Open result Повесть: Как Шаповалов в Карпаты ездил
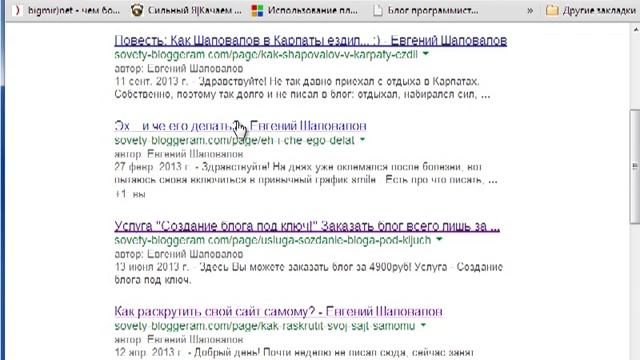Screen dimensions: 640x360 pyautogui.click(x=311, y=40)
